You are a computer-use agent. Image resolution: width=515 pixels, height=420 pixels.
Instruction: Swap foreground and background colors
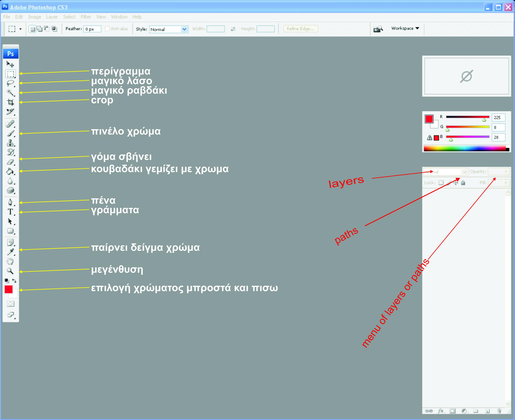click(15, 281)
